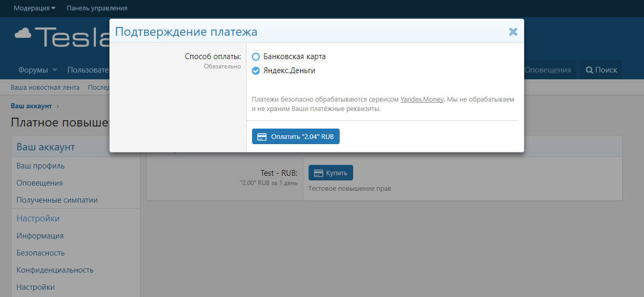Image resolution: width=644 pixels, height=297 pixels.
Task: Close the payment confirmation dialog
Action: click(x=513, y=32)
